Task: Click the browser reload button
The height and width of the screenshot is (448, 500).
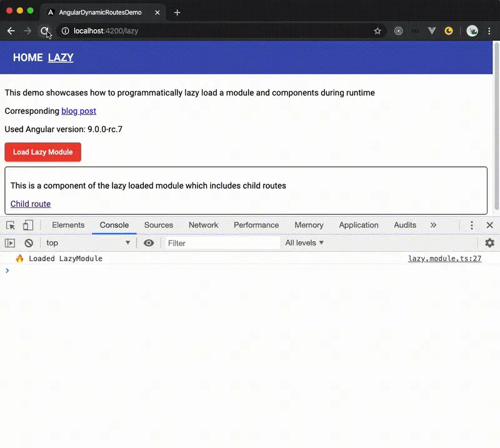Action: (x=44, y=31)
